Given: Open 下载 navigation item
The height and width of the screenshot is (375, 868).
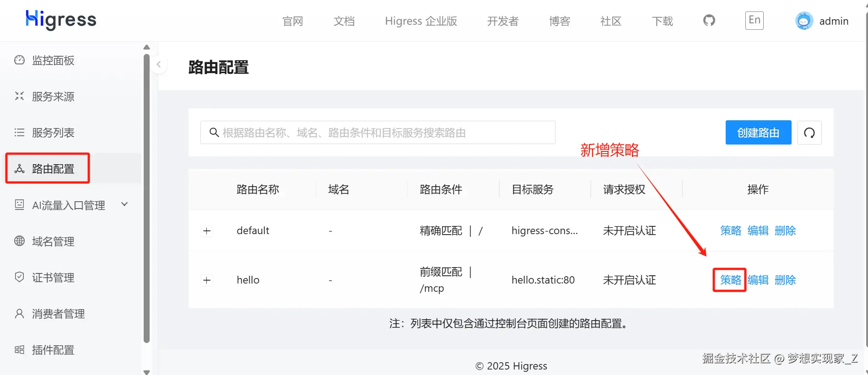Looking at the screenshot, I should tap(662, 21).
